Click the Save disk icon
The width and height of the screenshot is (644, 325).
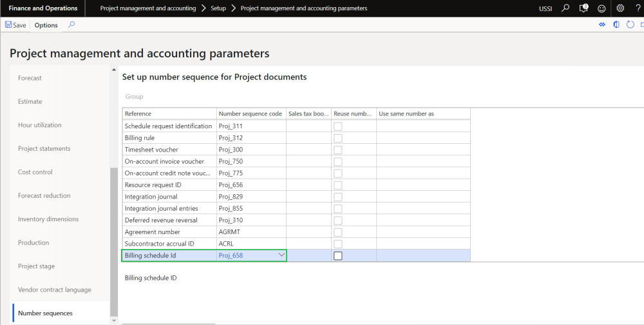pyautogui.click(x=8, y=25)
